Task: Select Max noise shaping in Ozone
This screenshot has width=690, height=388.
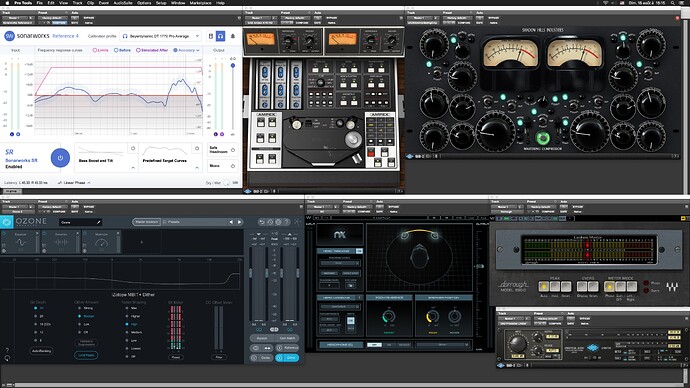Action: coord(132,308)
